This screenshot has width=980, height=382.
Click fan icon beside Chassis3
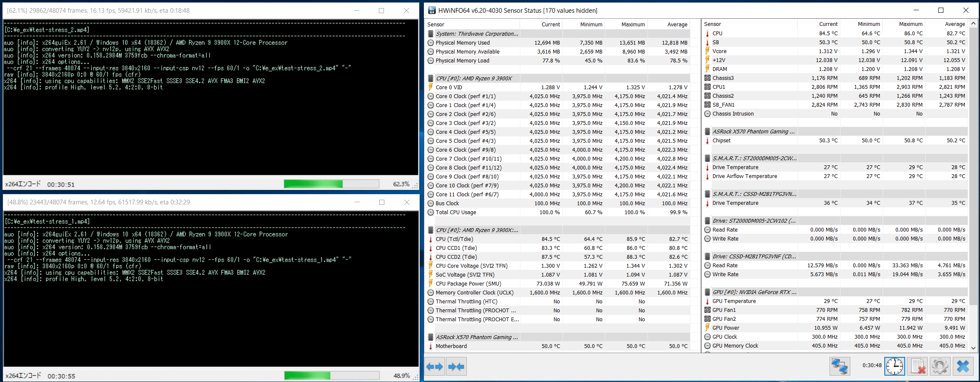707,78
